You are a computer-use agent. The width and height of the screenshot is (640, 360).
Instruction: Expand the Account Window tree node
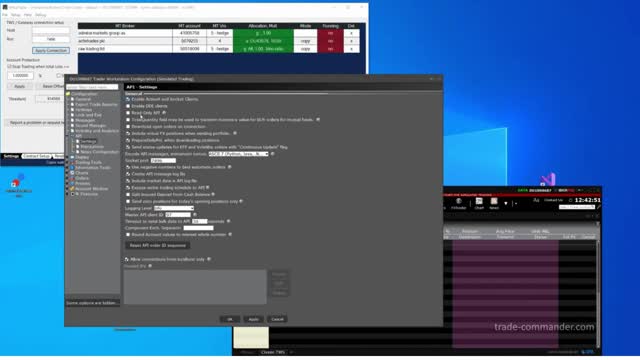coord(68,189)
